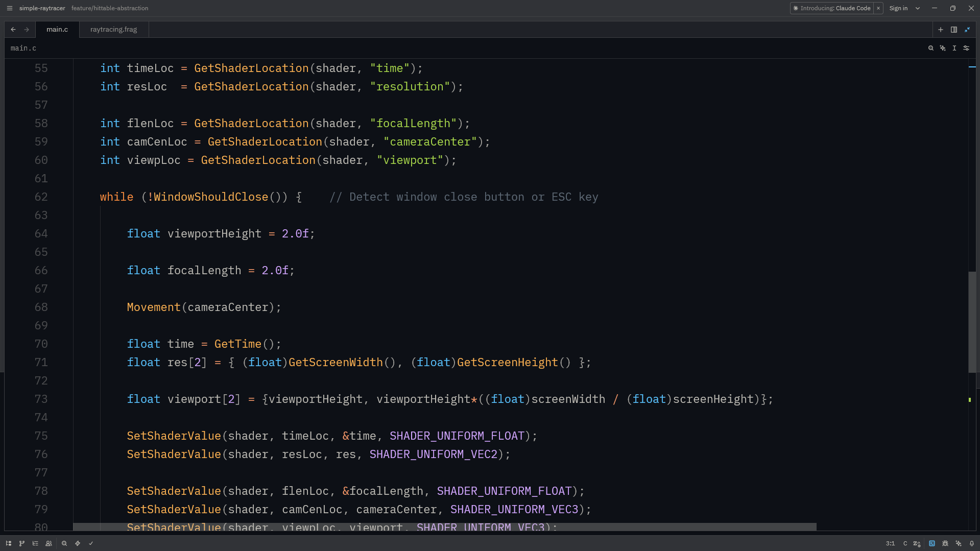Open the debugger bug icon

point(945,543)
